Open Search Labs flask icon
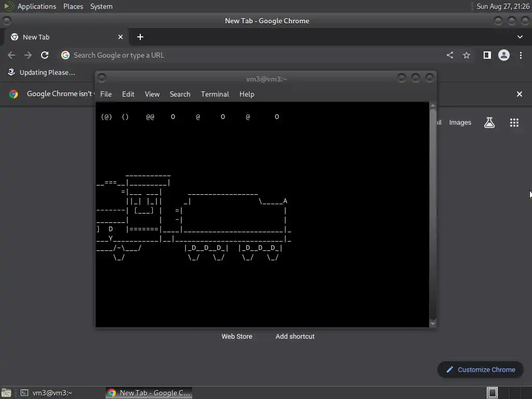 coord(489,123)
